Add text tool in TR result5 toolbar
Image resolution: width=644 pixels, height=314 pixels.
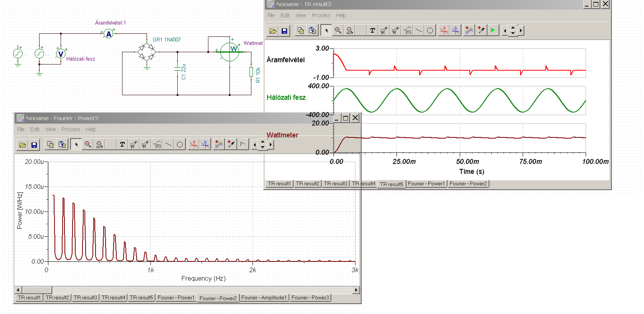(373, 30)
